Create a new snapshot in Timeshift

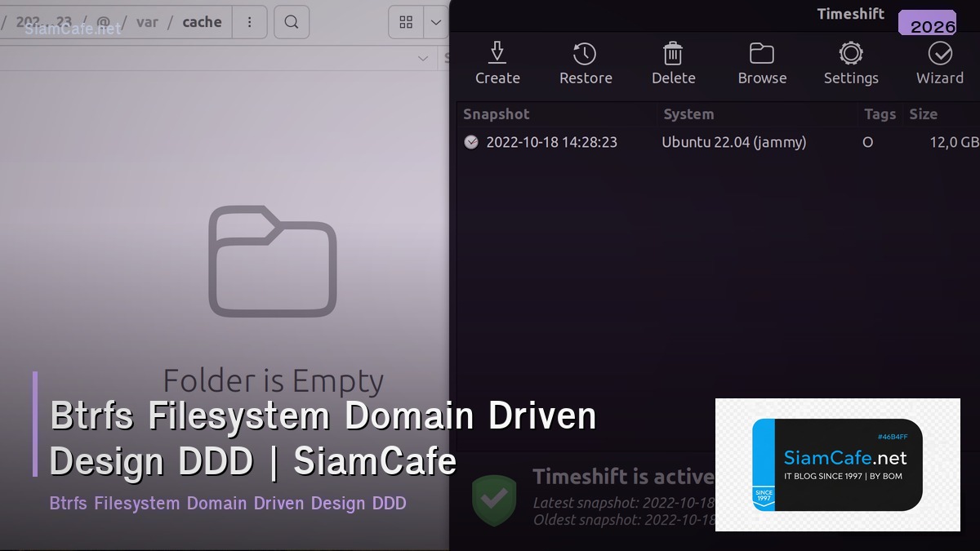pyautogui.click(x=497, y=64)
